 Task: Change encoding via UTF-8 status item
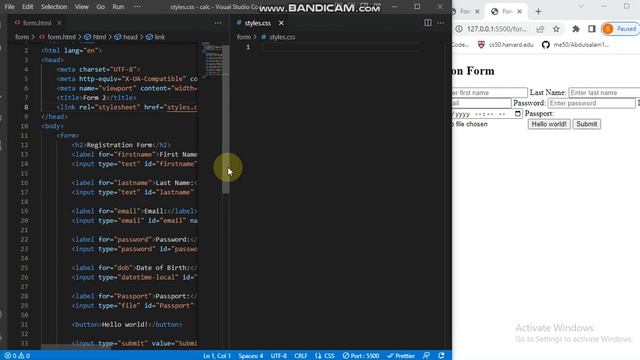click(x=279, y=356)
